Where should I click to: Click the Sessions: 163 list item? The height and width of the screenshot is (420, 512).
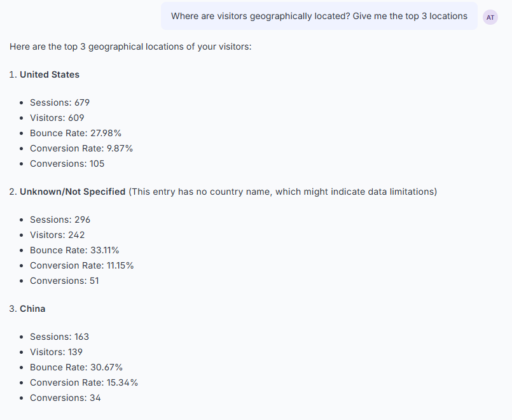[x=59, y=337]
